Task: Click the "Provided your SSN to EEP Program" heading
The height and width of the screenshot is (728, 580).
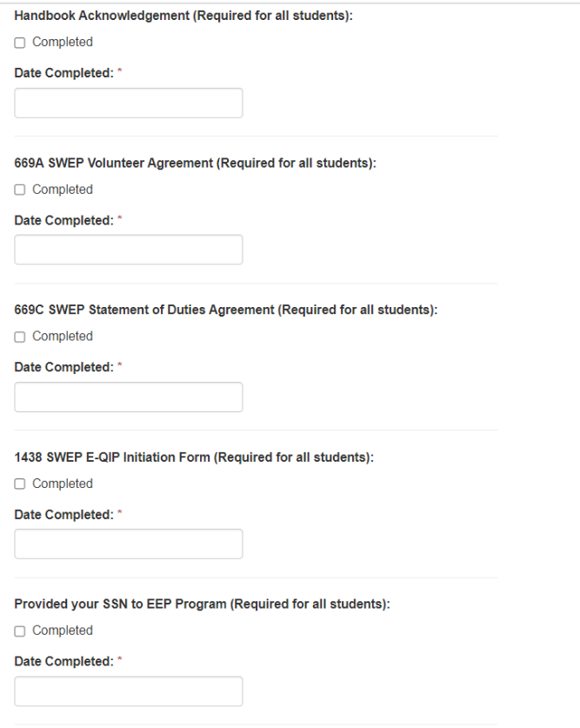Action: click(202, 604)
